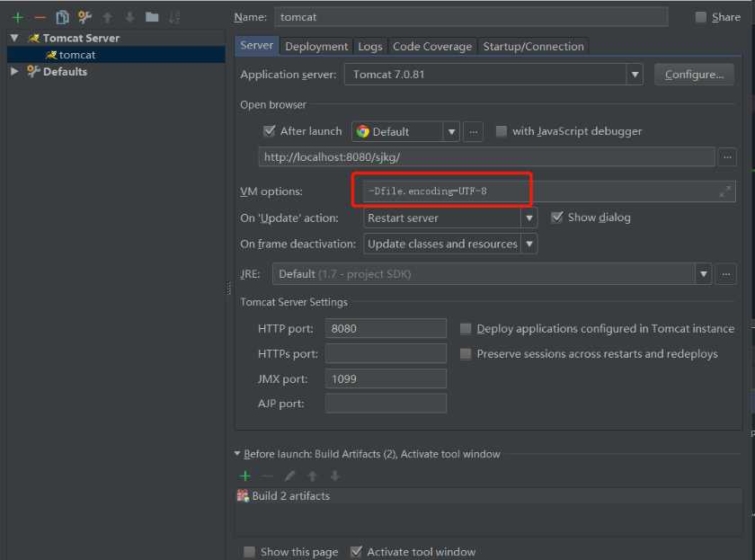
Task: Click the JMX port field 1099
Action: tap(386, 379)
